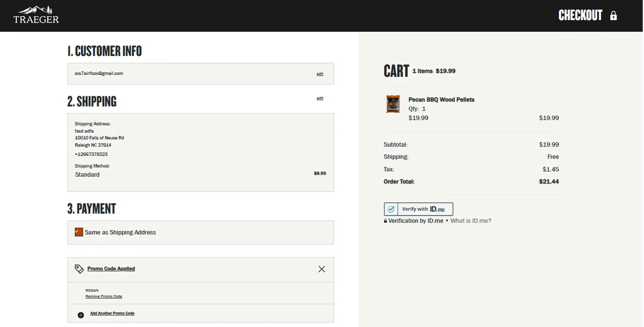This screenshot has height=327, width=644.
Task: Click the checkout padlock icon
Action: point(614,16)
